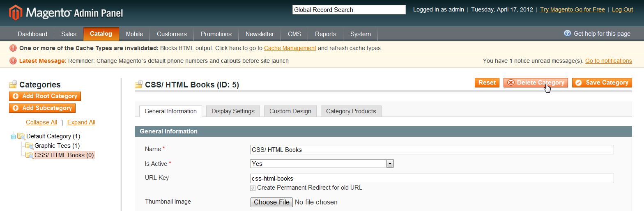Click the category Name input field
Viewport: 644px width, 211px height.
[x=432, y=150]
